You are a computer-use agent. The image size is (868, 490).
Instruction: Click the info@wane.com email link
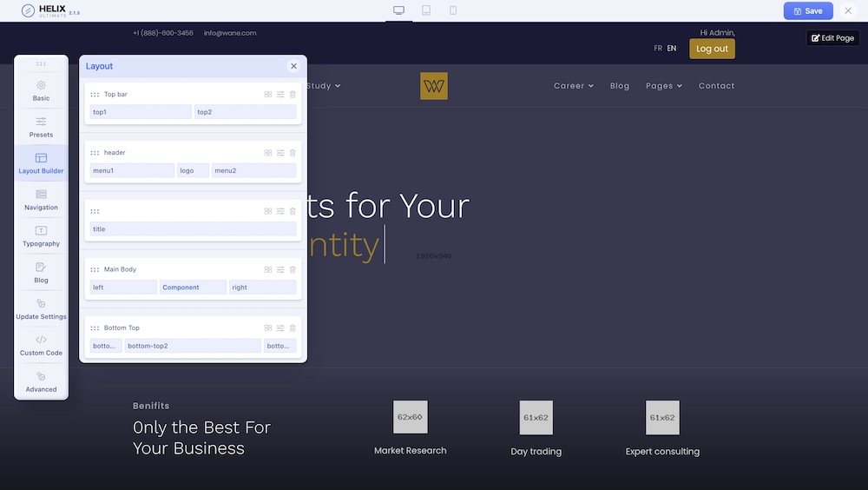point(230,33)
